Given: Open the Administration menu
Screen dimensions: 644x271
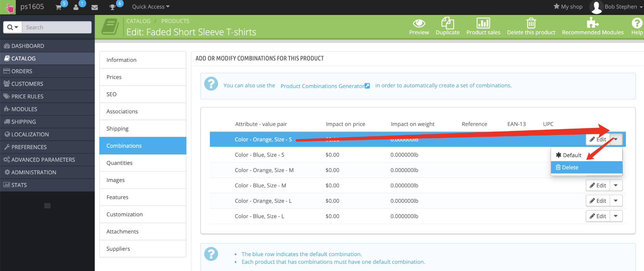Looking at the screenshot, I should [x=47, y=172].
